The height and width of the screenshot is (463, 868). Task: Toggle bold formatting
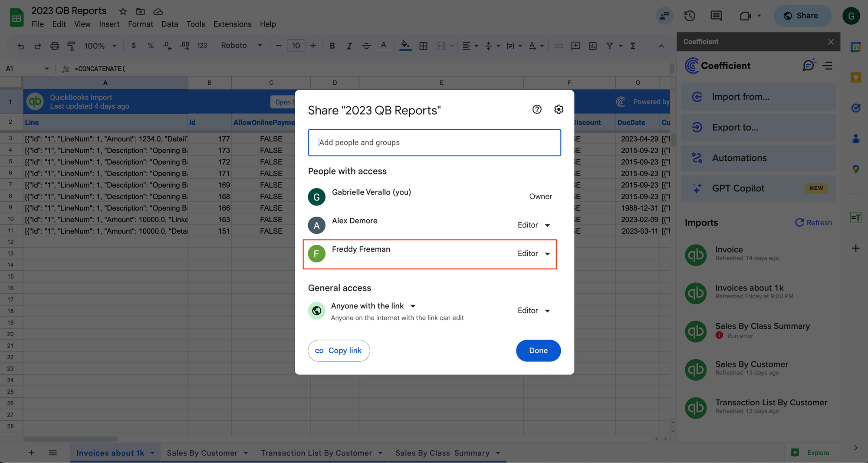coord(332,46)
